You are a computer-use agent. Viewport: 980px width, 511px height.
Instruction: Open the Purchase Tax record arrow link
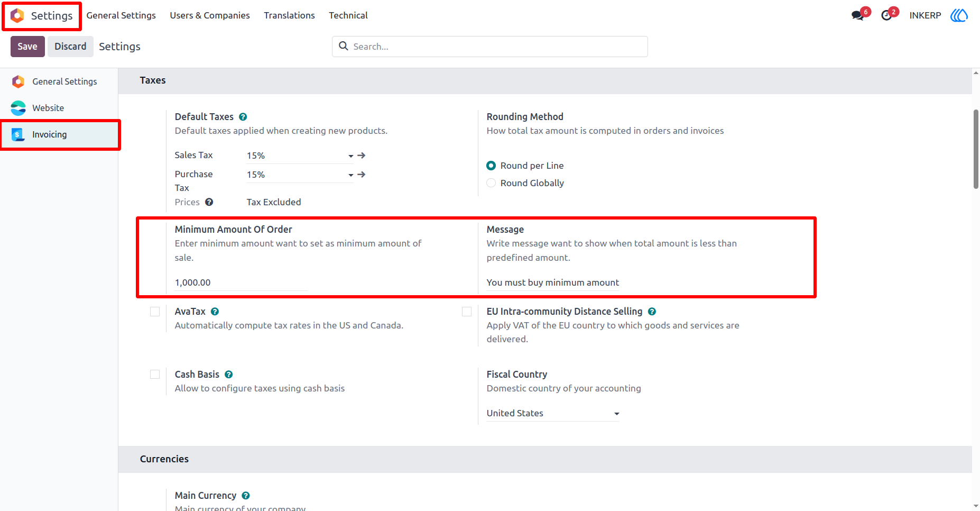(362, 175)
